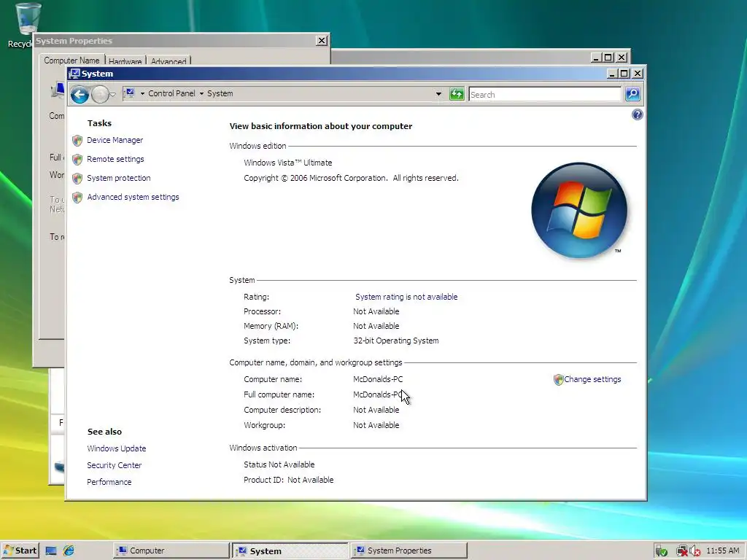Click 32-bit Operating System text
Screen dimensions: 747x560
click(396, 341)
